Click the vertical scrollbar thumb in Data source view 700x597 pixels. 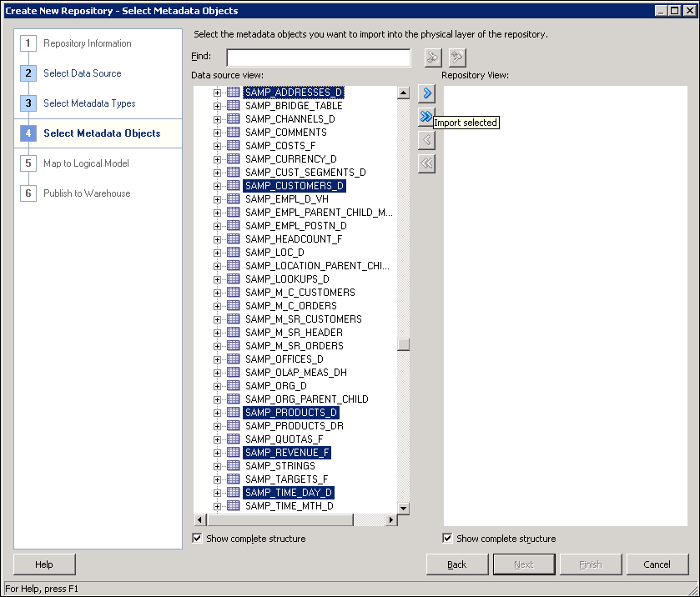click(403, 344)
